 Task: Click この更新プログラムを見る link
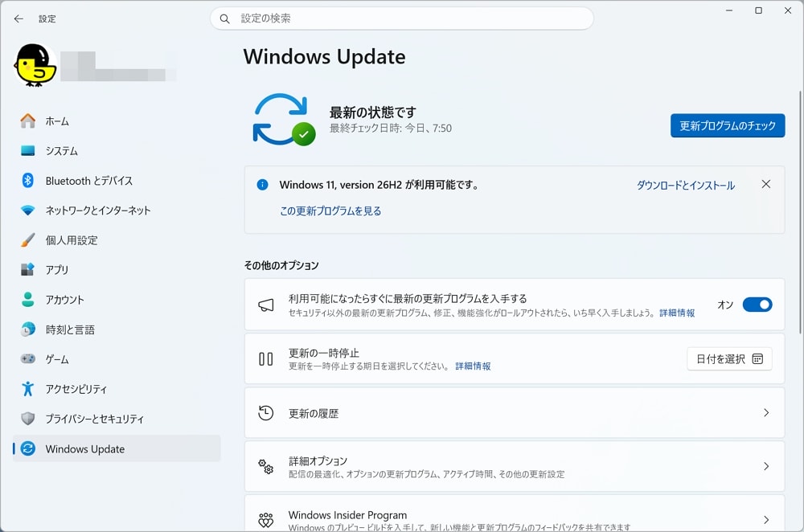click(330, 211)
